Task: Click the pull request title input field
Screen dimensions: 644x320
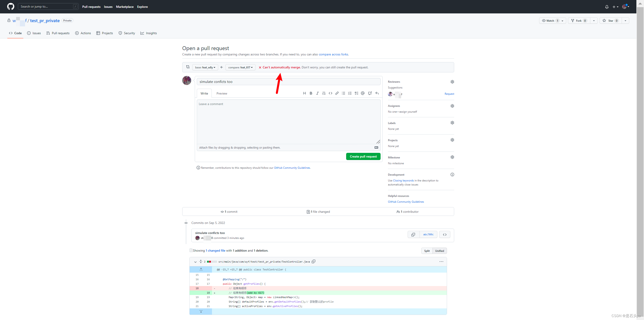Action: (x=288, y=81)
